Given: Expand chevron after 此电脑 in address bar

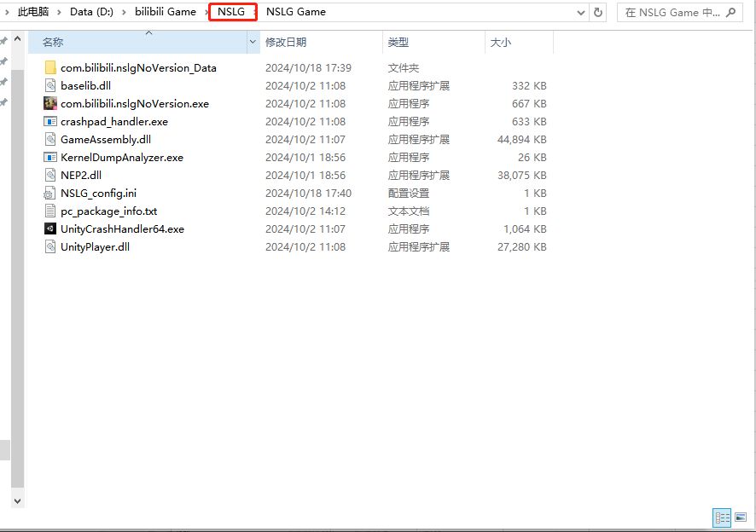Looking at the screenshot, I should click(60, 12).
